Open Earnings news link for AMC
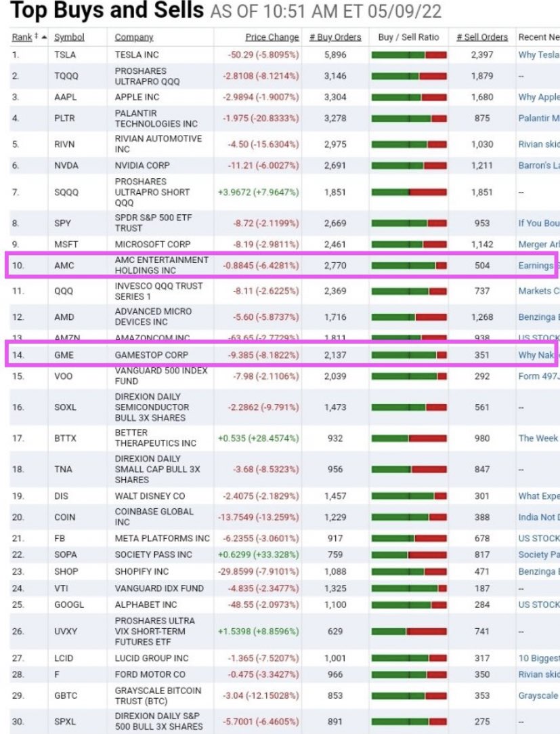Viewport: 560px width, 734px height. click(536, 266)
